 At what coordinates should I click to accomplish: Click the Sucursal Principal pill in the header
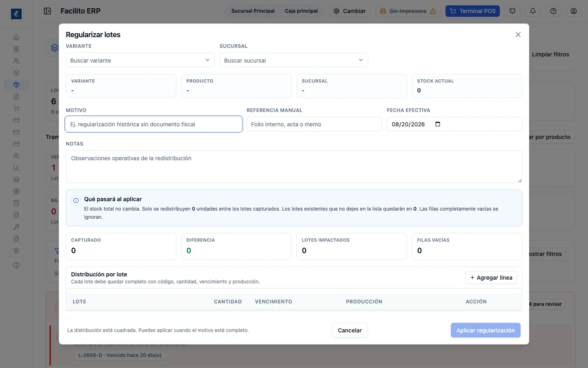tap(253, 11)
